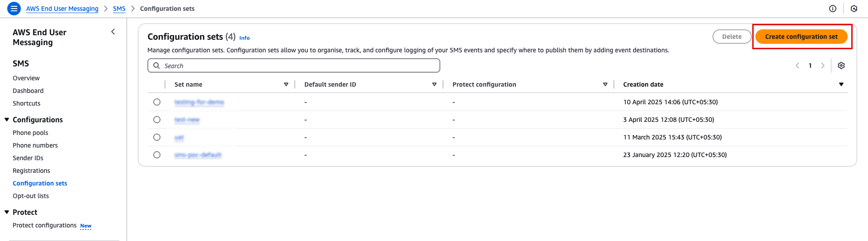Click the hexagon settings icon in top bar
Viewport: 868px width, 241px height.
click(854, 9)
